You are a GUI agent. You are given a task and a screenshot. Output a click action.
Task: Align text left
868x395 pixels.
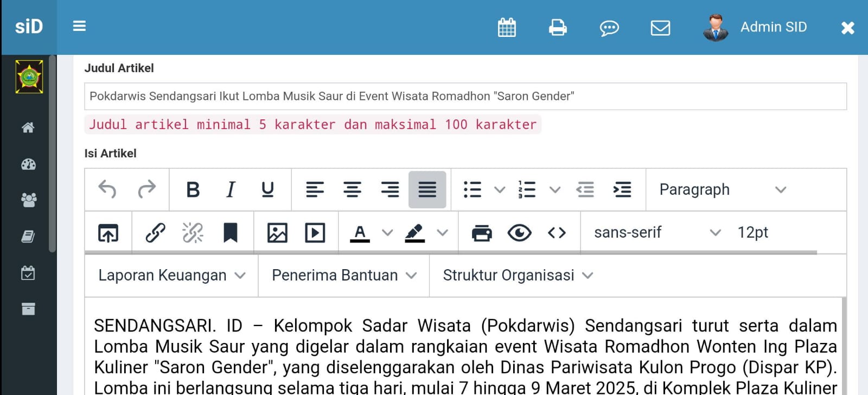315,189
